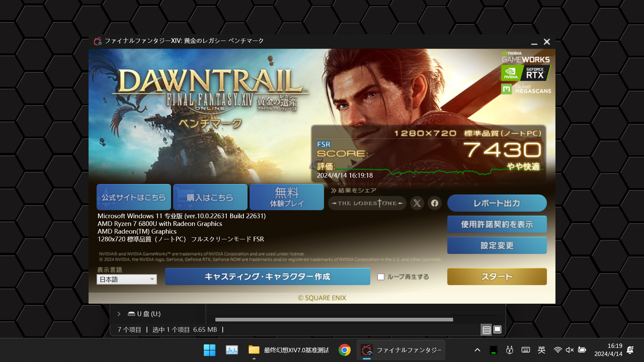Screen dimensions: 644x362
Task: Open Google Chrome from the taskbar
Action: 344,350
